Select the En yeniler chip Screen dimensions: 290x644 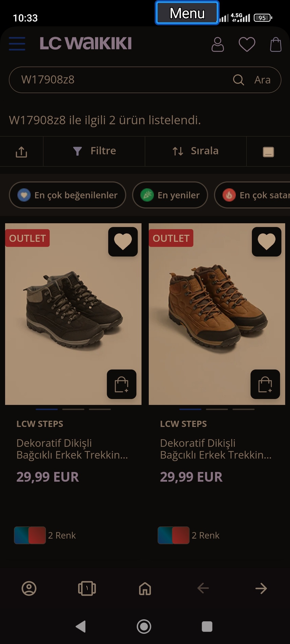click(x=170, y=195)
